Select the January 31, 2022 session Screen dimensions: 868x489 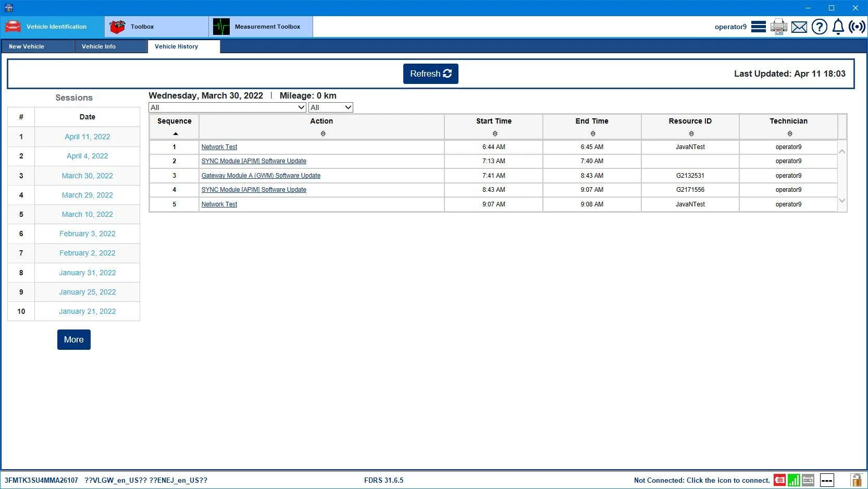click(88, 273)
